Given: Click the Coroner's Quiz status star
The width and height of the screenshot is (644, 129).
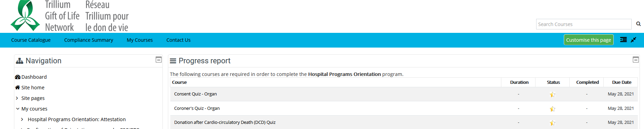Looking at the screenshot, I should [552, 109].
